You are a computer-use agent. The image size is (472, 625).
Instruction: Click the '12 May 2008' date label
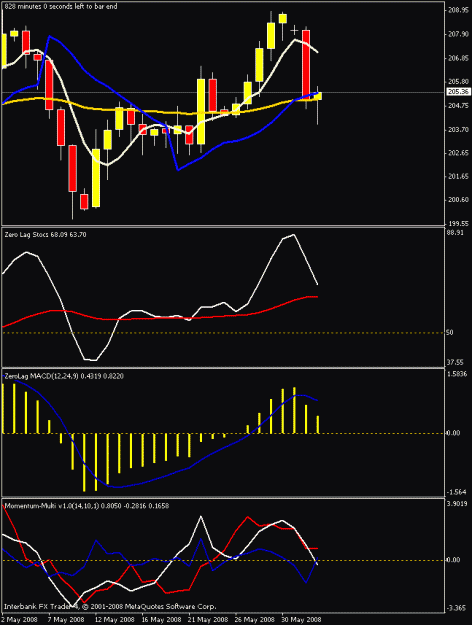pos(115,620)
